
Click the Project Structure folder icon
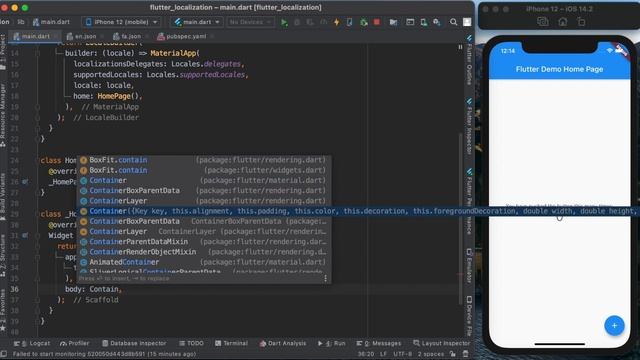tap(393, 22)
